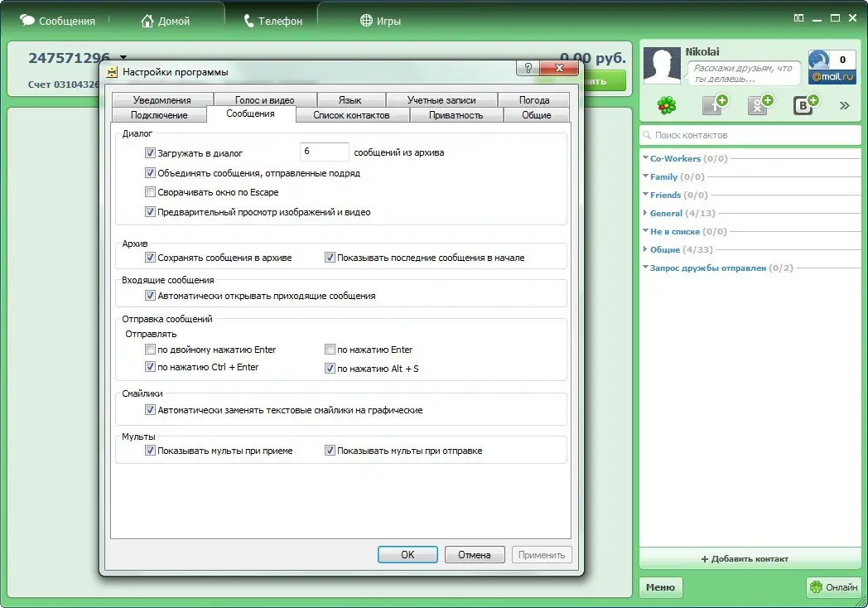Toggle automatic graphic smiley replacement
Screen dimensions: 868x608
[x=150, y=410]
